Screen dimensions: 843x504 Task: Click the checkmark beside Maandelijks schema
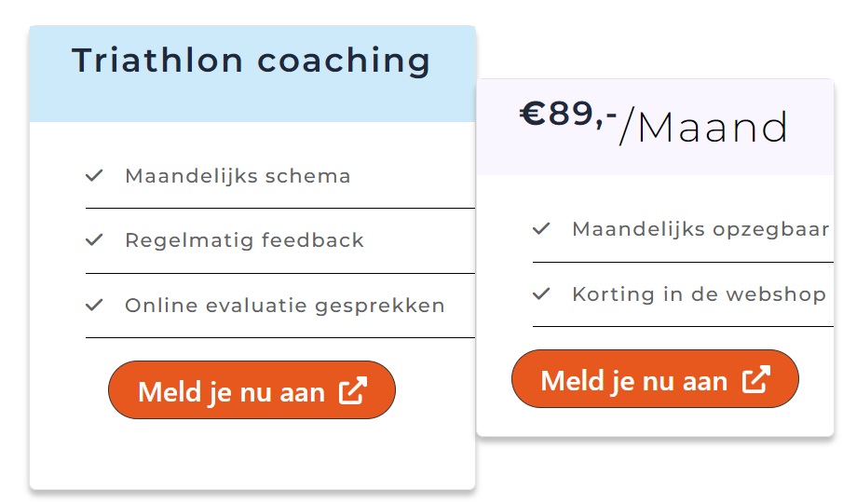93,175
